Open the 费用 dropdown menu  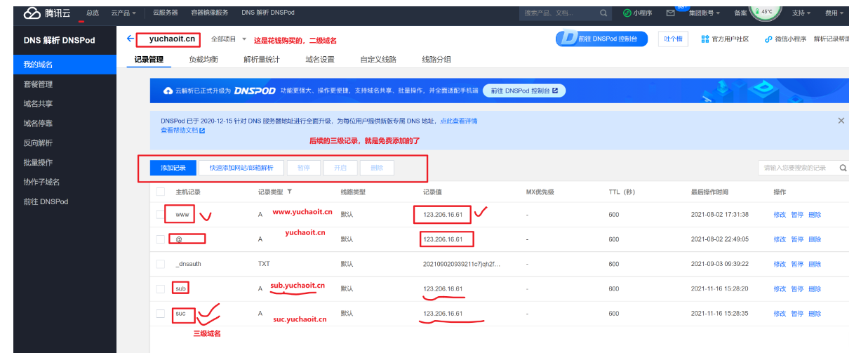[x=834, y=13]
